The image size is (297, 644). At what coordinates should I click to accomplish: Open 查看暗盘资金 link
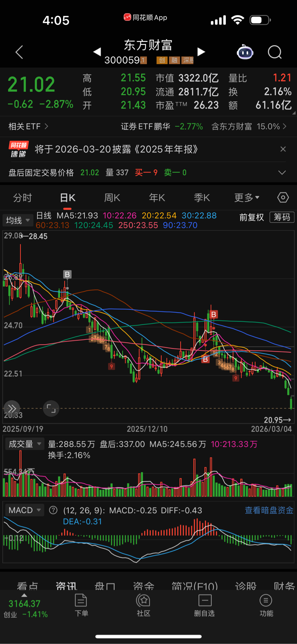[x=269, y=510]
